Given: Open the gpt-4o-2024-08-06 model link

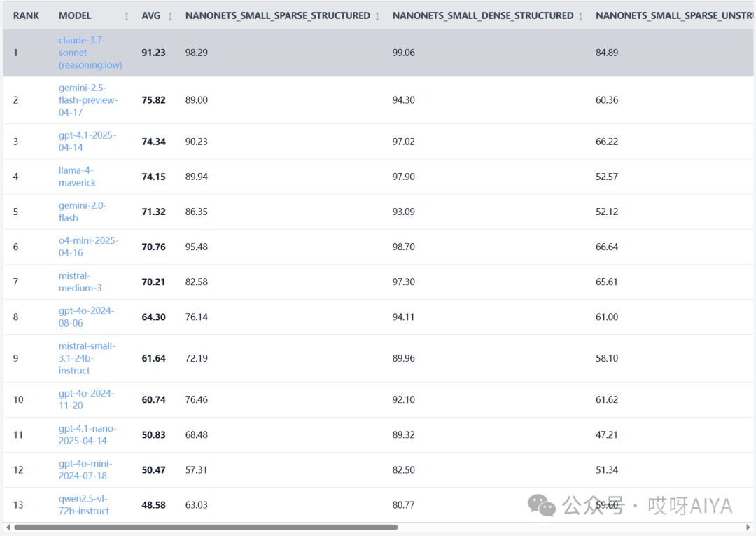Looking at the screenshot, I should (x=86, y=317).
